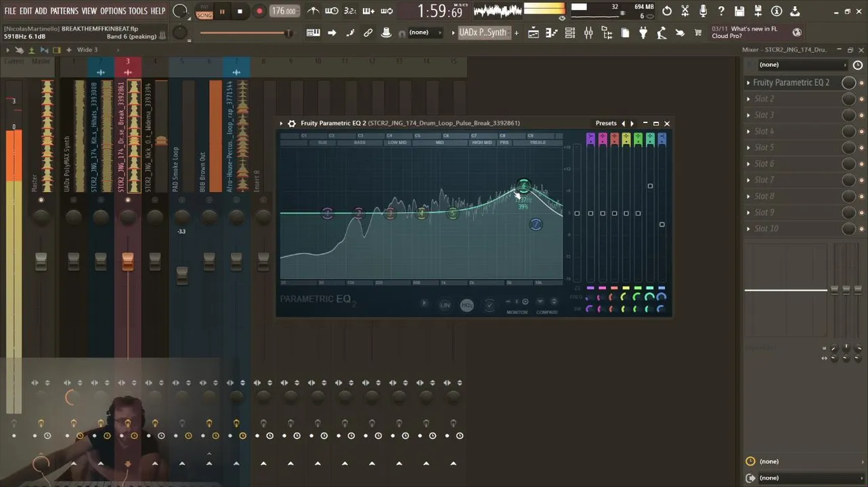The height and width of the screenshot is (487, 868).
Task: Open the shopping cart content store icon
Action: (698, 32)
